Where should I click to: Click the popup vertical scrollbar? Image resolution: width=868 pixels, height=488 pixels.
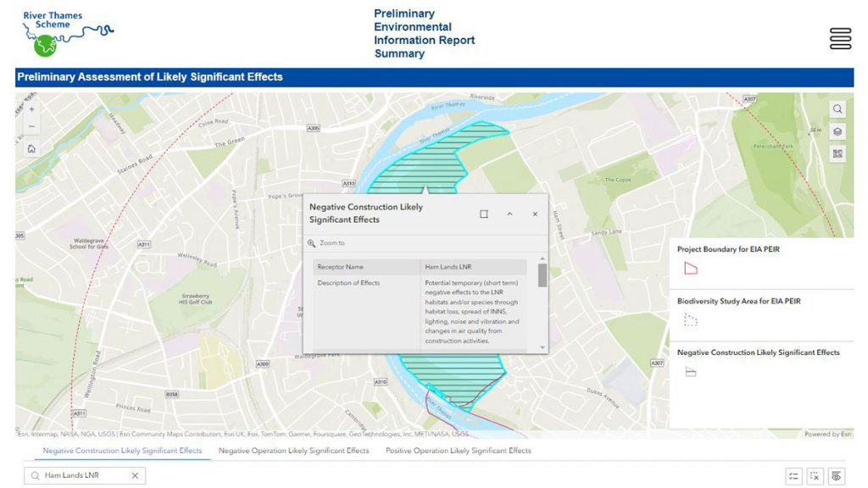[x=542, y=276]
